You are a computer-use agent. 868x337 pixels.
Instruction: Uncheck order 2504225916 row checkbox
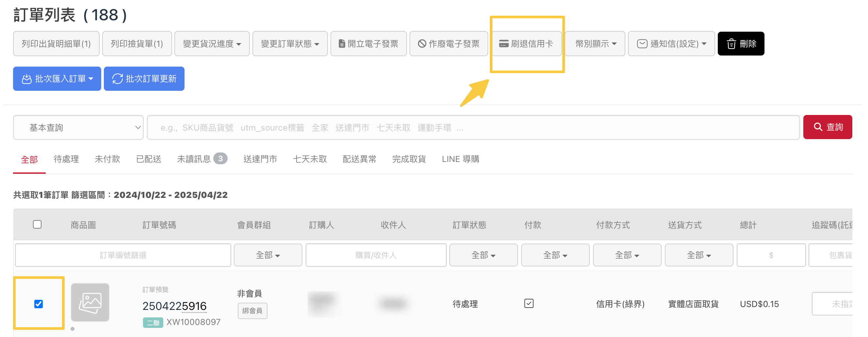(39, 304)
